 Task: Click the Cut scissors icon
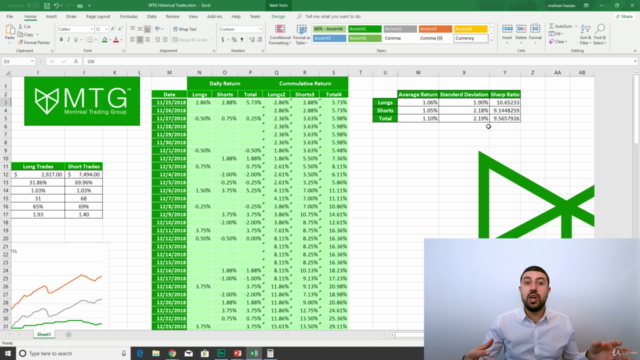tap(21, 27)
